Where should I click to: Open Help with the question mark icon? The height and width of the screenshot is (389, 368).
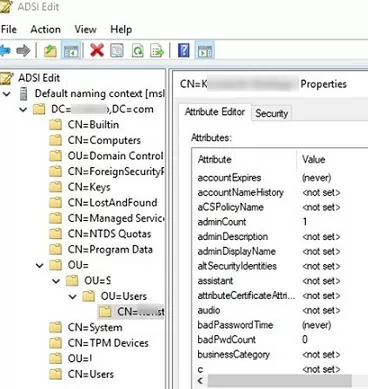pos(184,51)
